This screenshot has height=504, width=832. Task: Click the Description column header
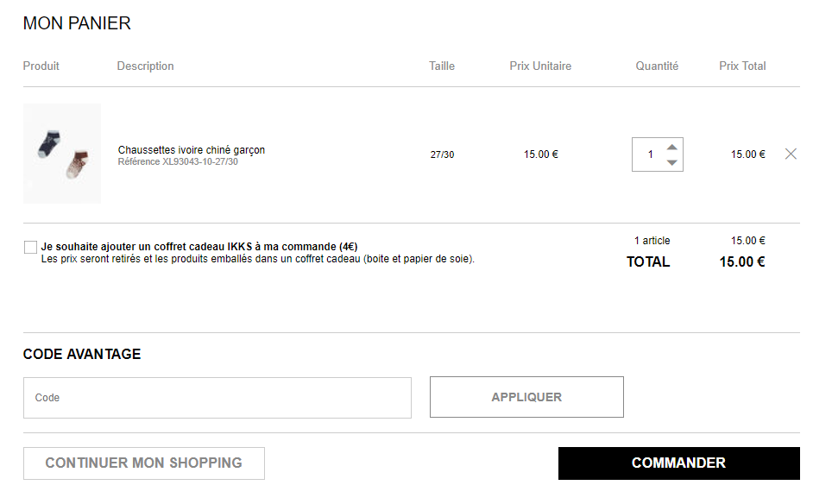pos(145,66)
